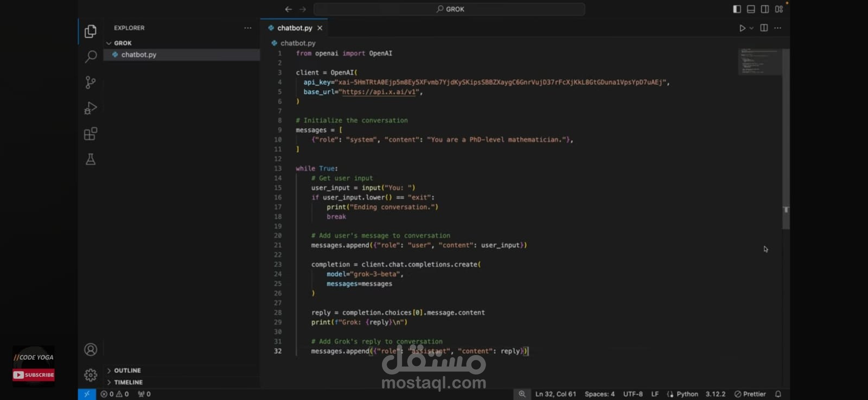Click the "break" statement
The image size is (868, 400).
336,217
